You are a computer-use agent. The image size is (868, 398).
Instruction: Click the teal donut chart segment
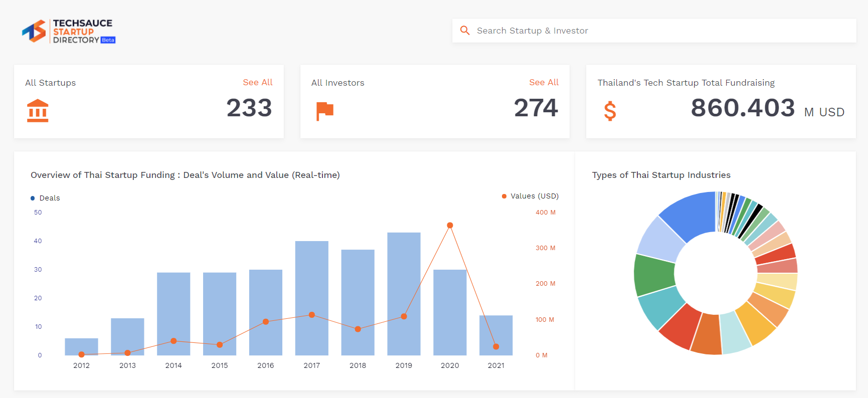(661, 307)
